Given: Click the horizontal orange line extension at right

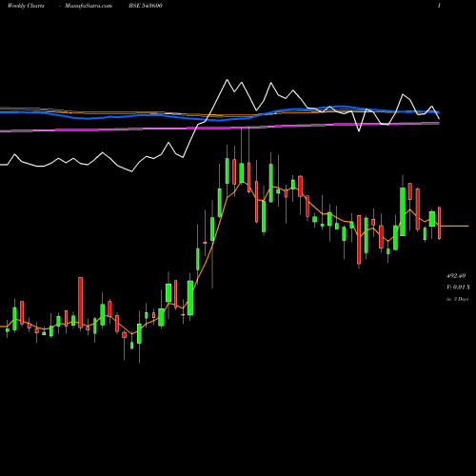Looking at the screenshot, I should point(454,226).
